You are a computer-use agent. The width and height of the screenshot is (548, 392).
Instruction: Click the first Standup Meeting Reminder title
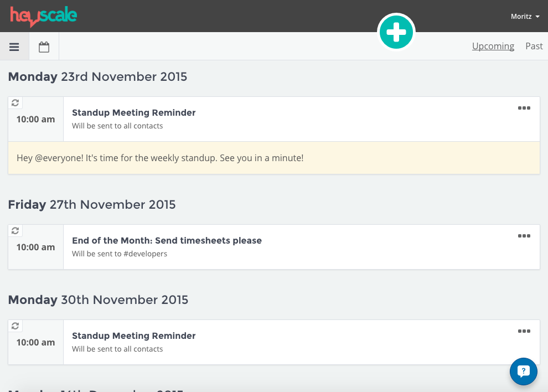point(134,112)
